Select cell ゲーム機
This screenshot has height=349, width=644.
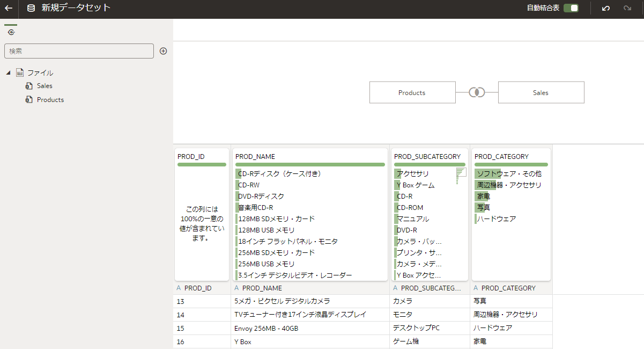point(430,341)
